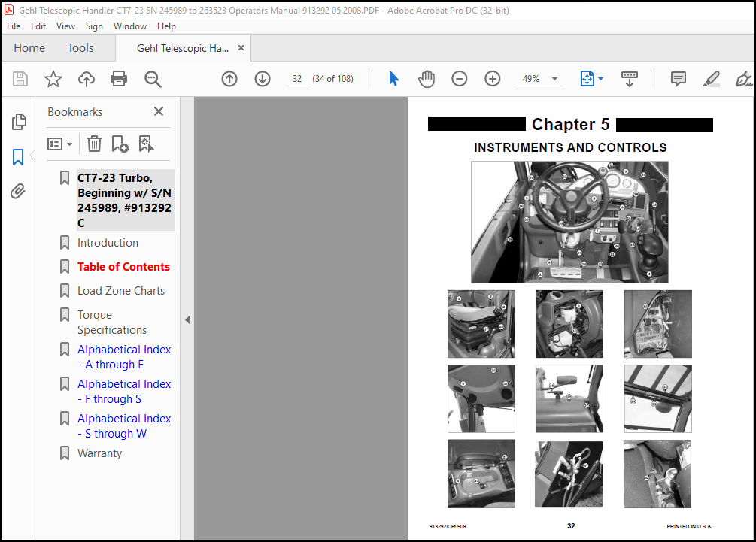
Task: Click the INSTRUMENTS AND CONTROLS heading
Action: [x=570, y=147]
